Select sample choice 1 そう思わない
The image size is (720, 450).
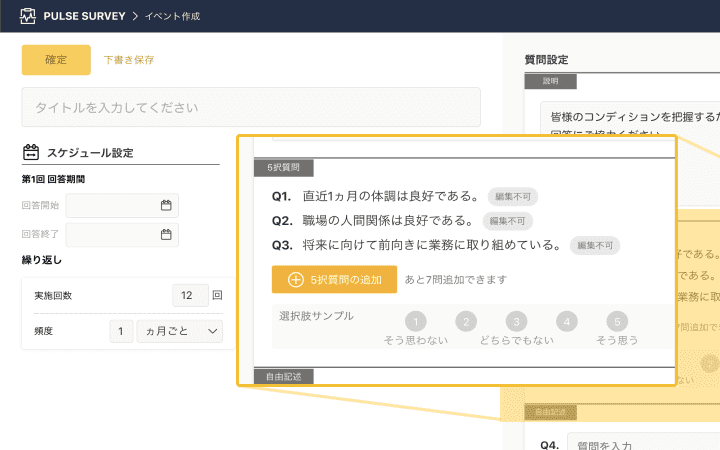click(x=416, y=322)
